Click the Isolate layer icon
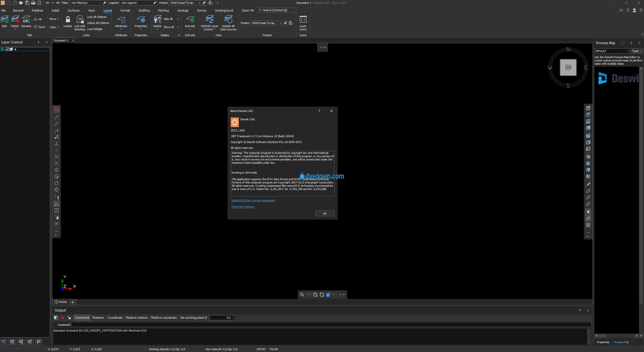This screenshot has height=352, width=644. pyautogui.click(x=157, y=19)
